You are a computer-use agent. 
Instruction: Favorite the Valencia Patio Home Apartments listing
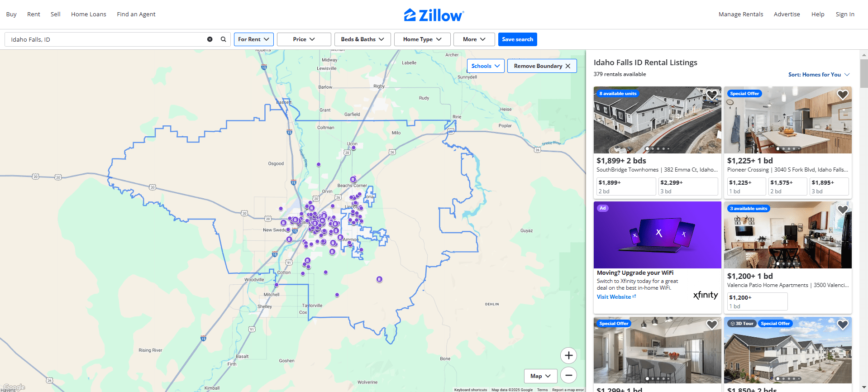(x=843, y=210)
